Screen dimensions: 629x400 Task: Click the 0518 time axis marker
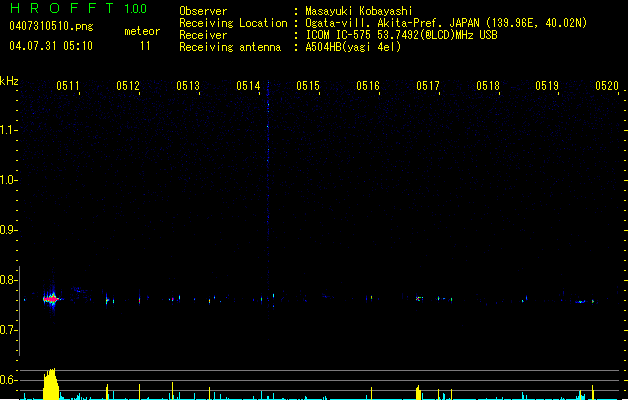point(488,86)
